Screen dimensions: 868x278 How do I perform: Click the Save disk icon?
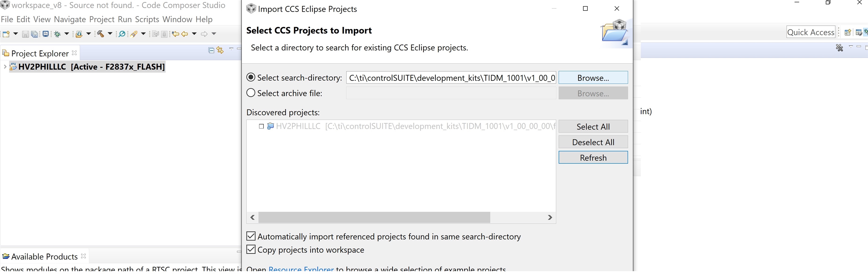pos(25,34)
